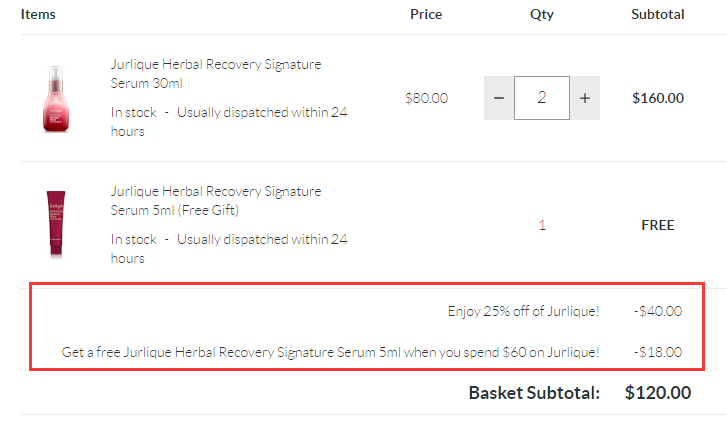Click the quantity input field showing 2
Image resolution: width=727 pixels, height=421 pixels.
[x=542, y=98]
